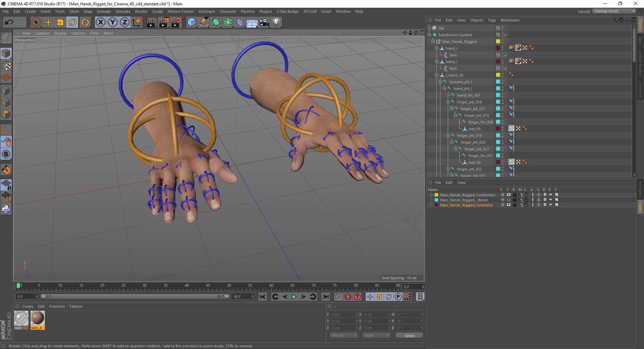
Task: Click the Undo arrow icon
Action: click(x=9, y=22)
